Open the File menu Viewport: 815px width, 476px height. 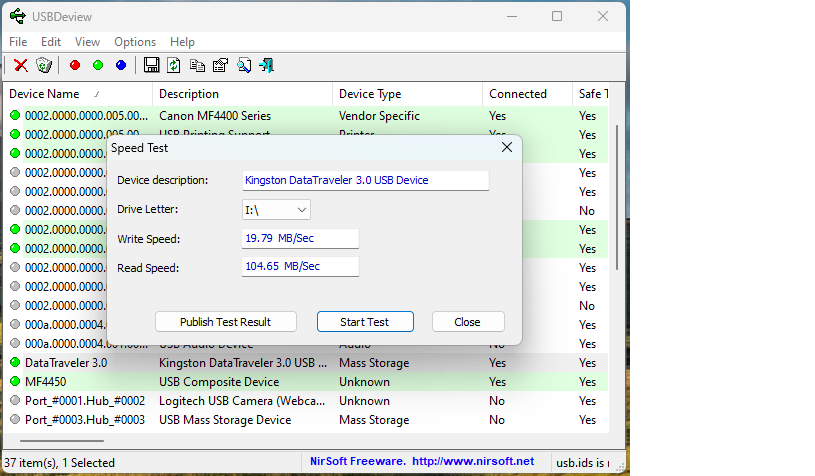[x=18, y=42]
